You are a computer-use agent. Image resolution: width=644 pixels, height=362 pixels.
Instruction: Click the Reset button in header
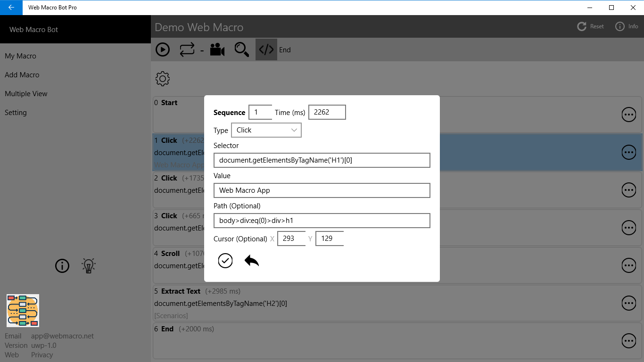pyautogui.click(x=590, y=26)
